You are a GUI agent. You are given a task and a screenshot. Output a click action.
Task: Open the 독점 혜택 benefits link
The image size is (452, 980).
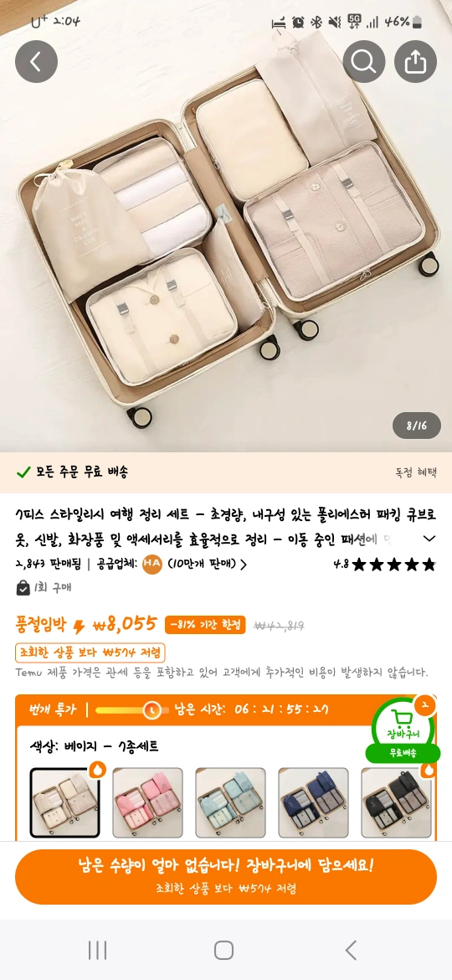[x=416, y=472]
